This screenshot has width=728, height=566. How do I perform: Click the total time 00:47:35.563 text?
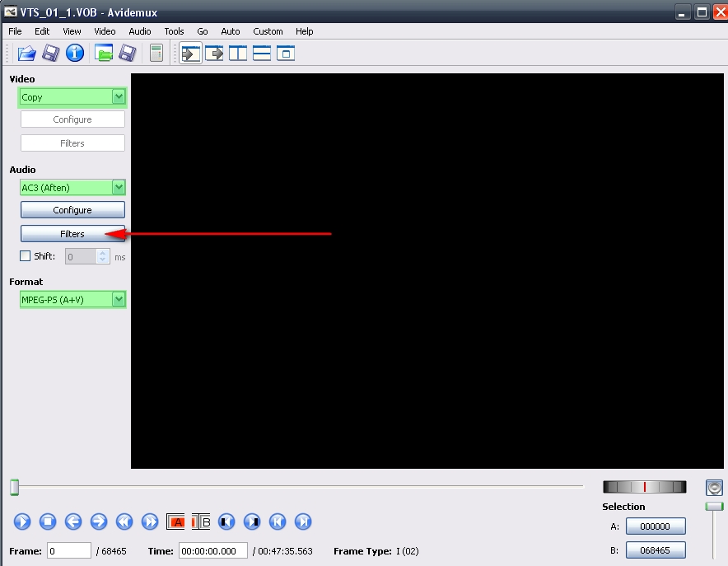tap(285, 551)
